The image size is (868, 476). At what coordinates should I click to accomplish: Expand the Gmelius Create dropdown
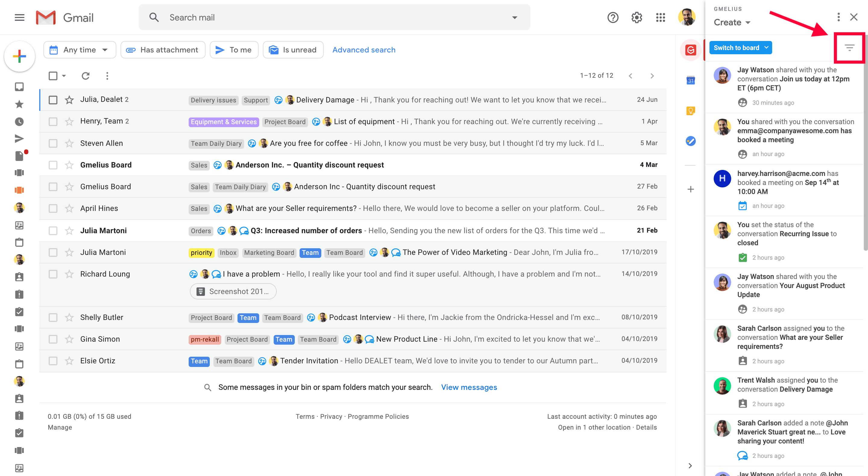(x=732, y=23)
